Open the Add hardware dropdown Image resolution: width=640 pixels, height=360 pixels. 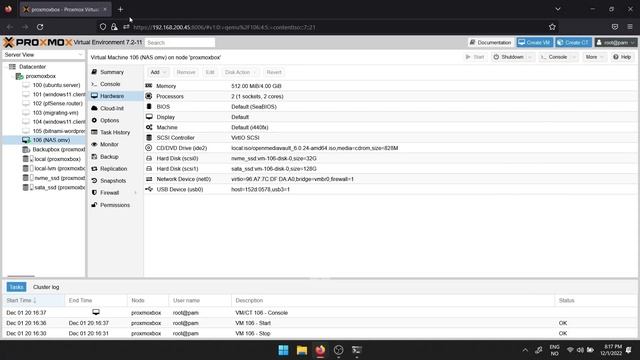(158, 72)
